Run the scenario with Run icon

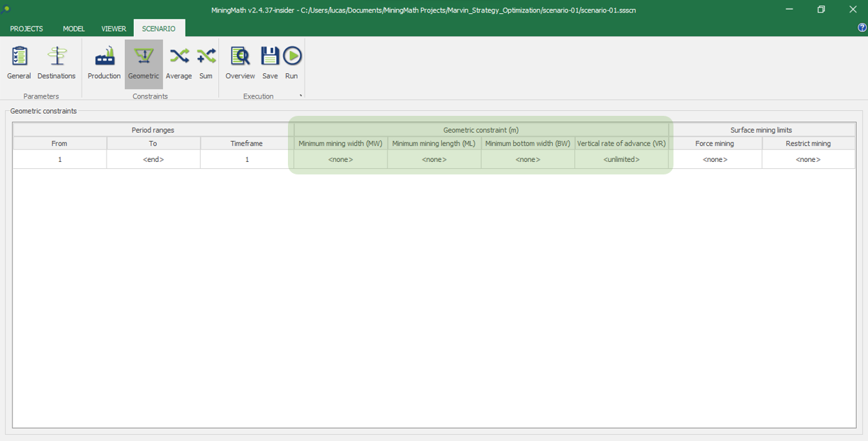tap(291, 63)
